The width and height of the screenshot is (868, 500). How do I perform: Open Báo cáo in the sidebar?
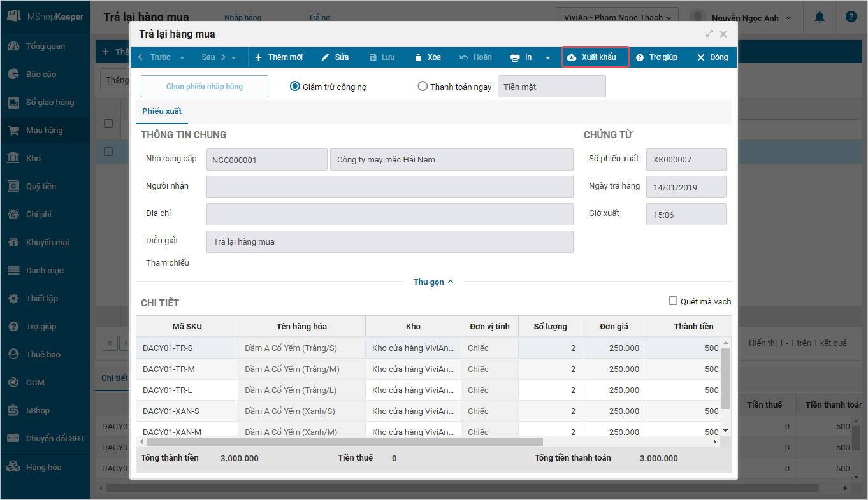41,75
